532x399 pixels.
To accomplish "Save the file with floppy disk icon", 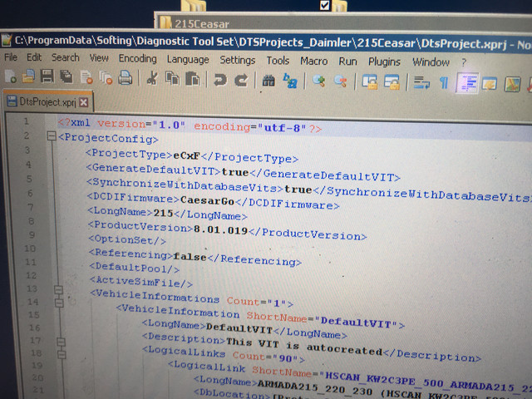I will pos(47,76).
